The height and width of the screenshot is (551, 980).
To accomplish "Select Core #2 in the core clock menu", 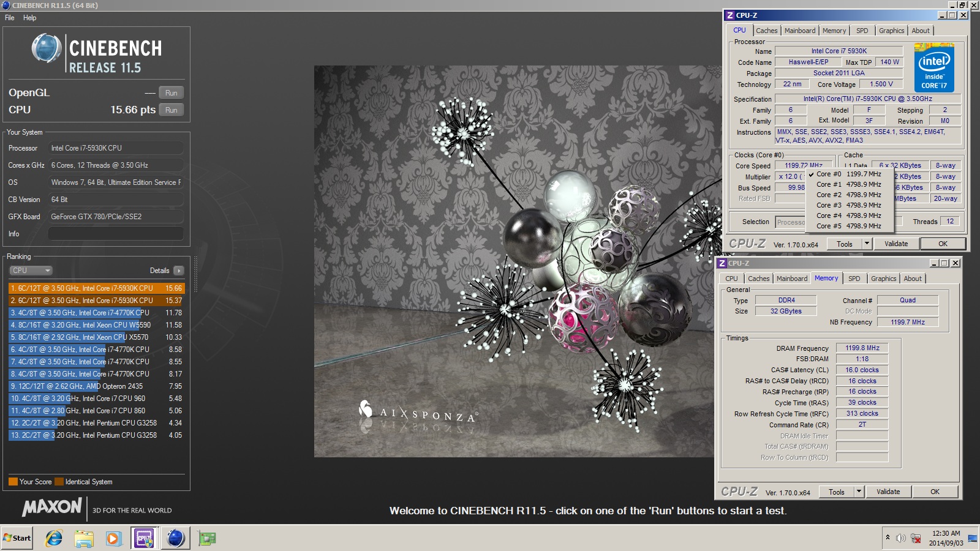I will pos(850,195).
